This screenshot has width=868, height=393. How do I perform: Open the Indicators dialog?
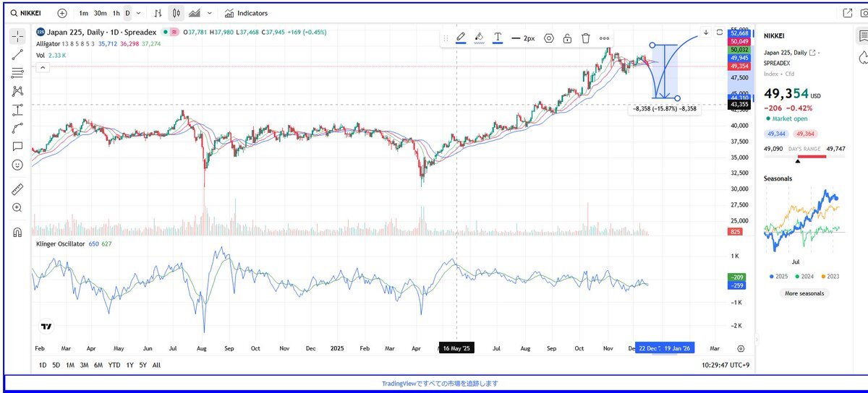click(x=246, y=13)
